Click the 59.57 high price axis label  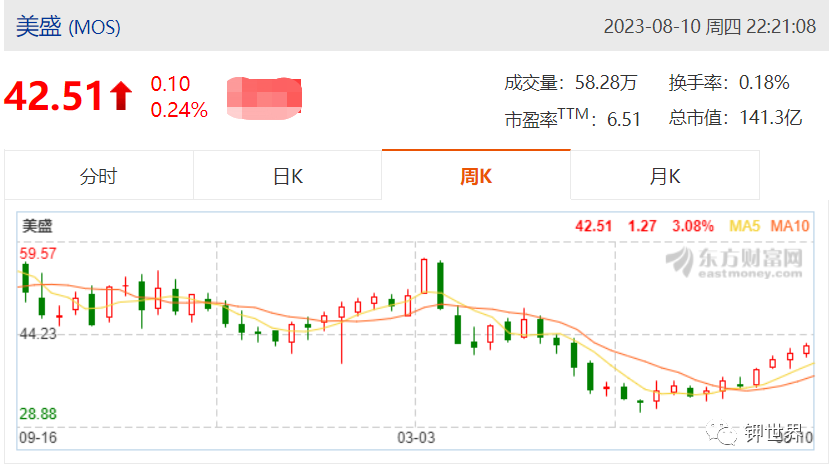pos(38,254)
